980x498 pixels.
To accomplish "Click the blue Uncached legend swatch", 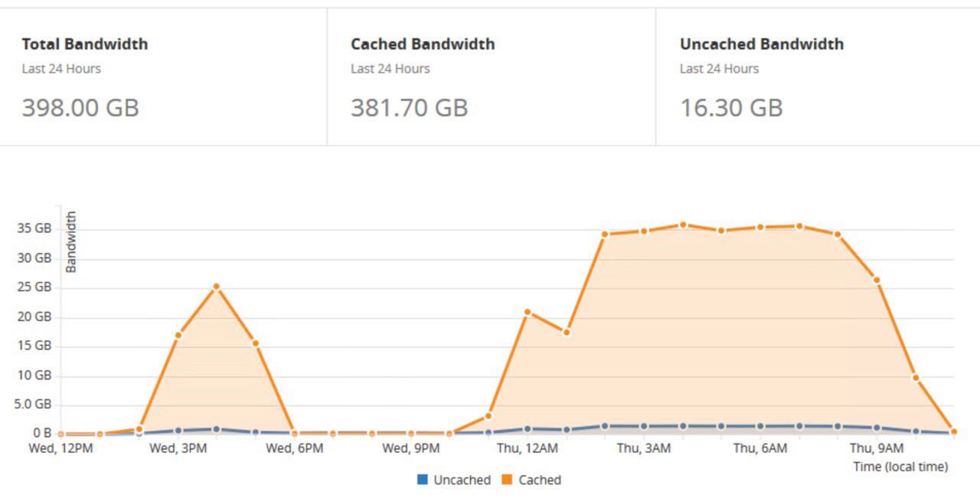I will 422,480.
